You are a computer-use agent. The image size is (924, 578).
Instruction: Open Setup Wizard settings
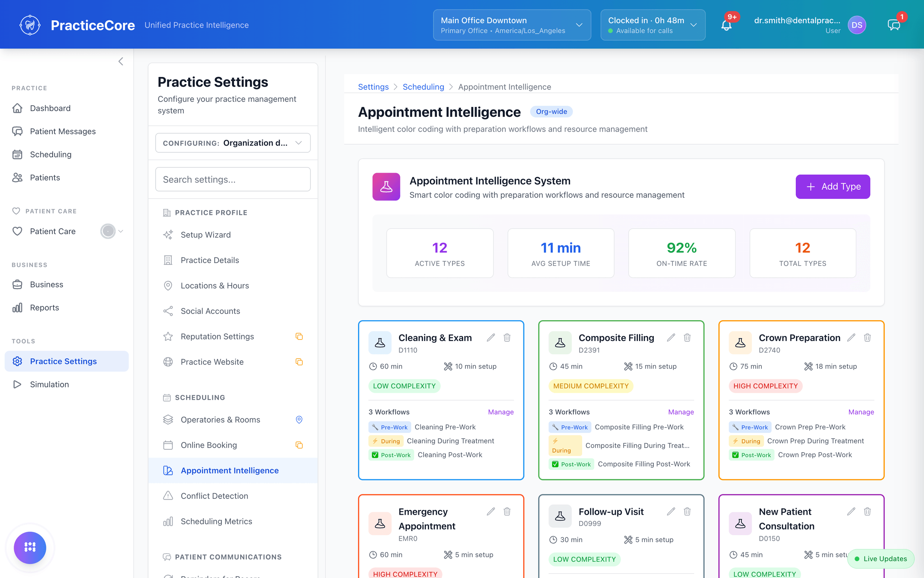point(233,235)
